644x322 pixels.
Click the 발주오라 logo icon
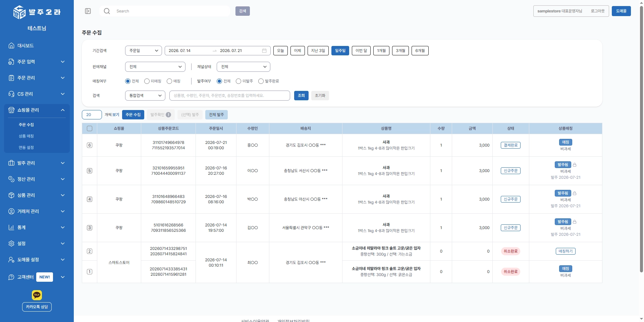pyautogui.click(x=19, y=12)
